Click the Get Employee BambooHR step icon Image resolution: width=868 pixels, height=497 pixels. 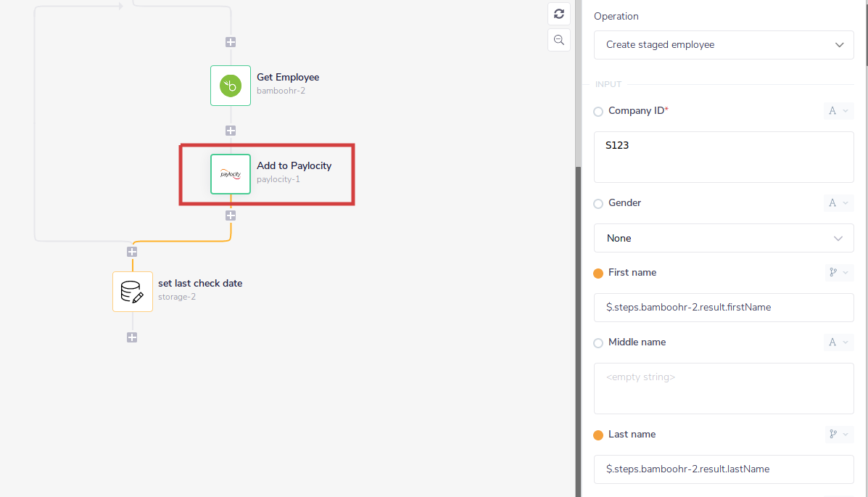231,86
